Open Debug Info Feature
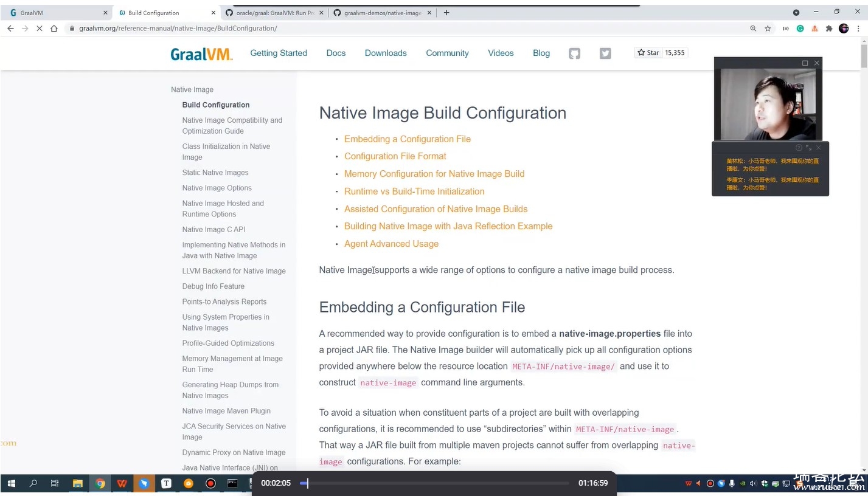This screenshot has width=868, height=496. click(214, 286)
